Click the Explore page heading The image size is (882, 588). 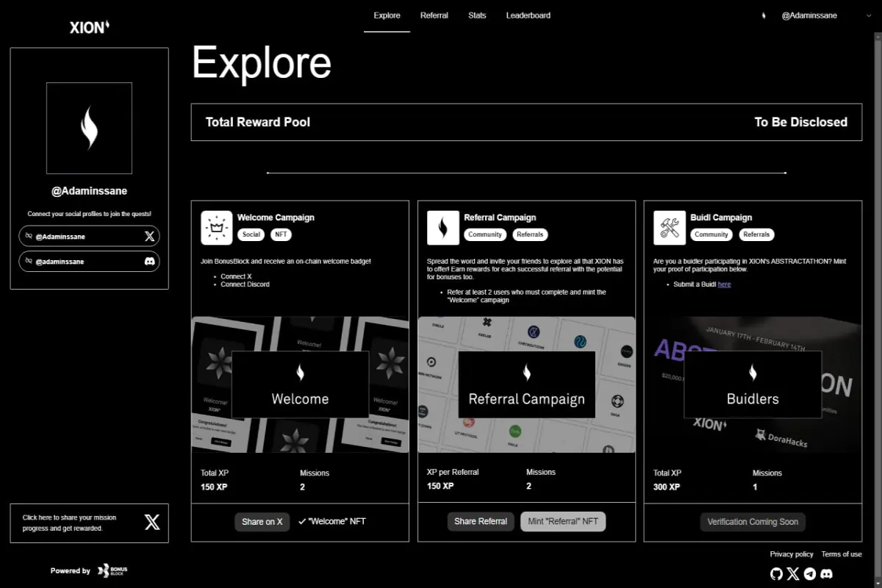pyautogui.click(x=262, y=62)
